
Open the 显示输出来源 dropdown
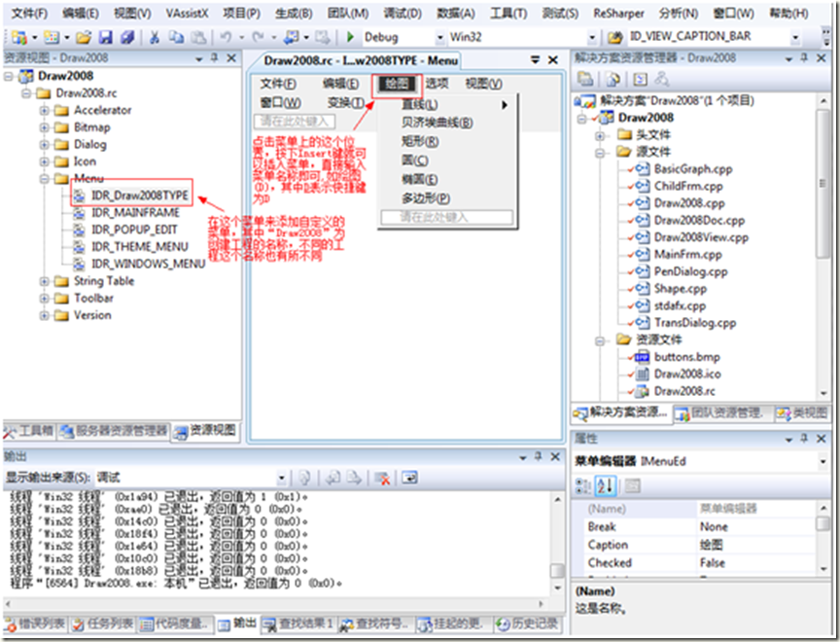coord(282,478)
